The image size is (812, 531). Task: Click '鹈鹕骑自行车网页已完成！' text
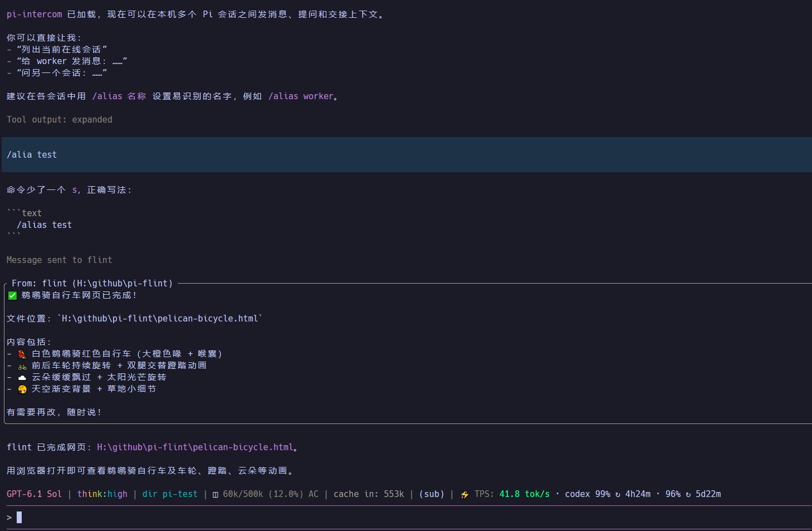pos(79,295)
